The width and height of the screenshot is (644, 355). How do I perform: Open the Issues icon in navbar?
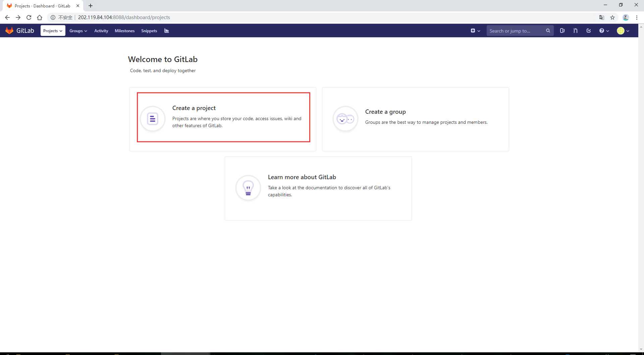coord(562,31)
